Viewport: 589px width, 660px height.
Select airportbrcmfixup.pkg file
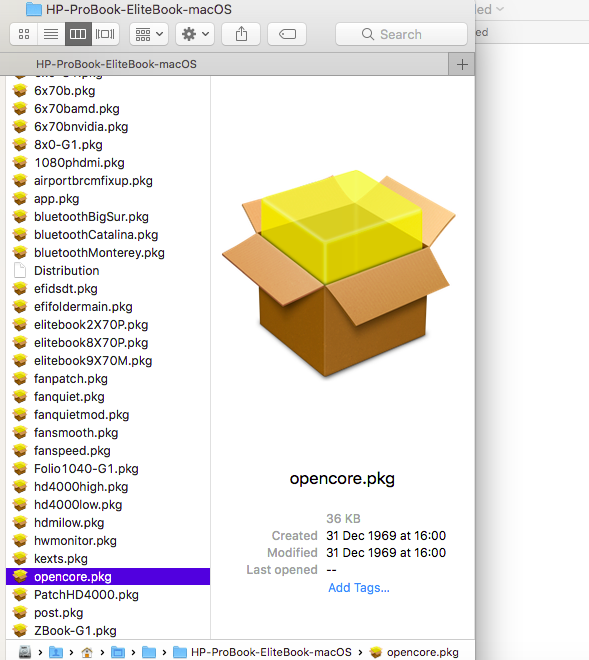[x=108, y=181]
